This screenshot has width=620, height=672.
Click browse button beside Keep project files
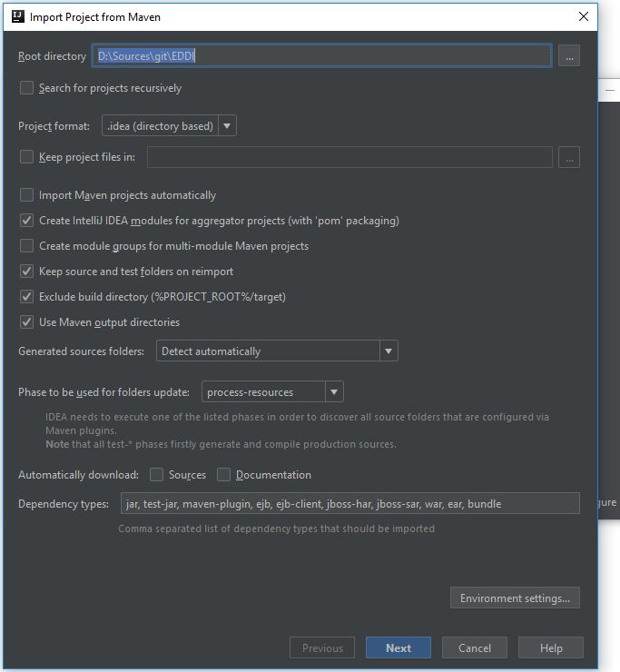click(x=569, y=157)
